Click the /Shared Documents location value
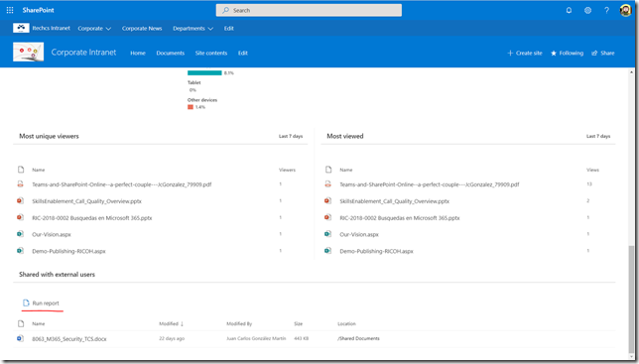The width and height of the screenshot is (639, 364). (x=358, y=338)
